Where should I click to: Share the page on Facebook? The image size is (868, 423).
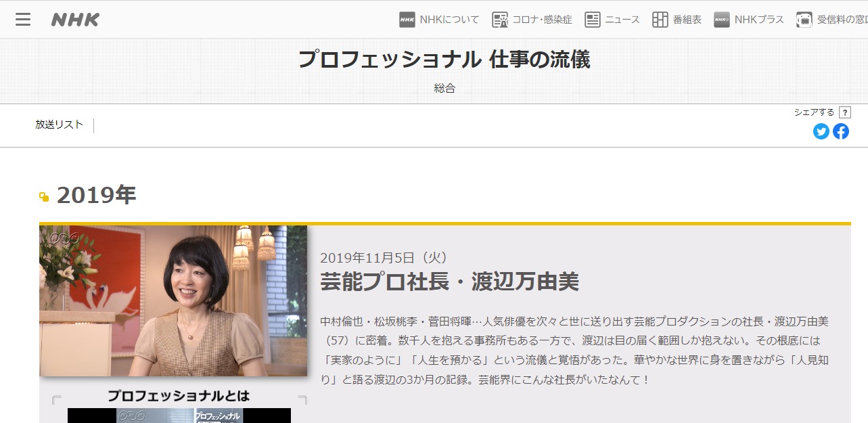pyautogui.click(x=841, y=131)
